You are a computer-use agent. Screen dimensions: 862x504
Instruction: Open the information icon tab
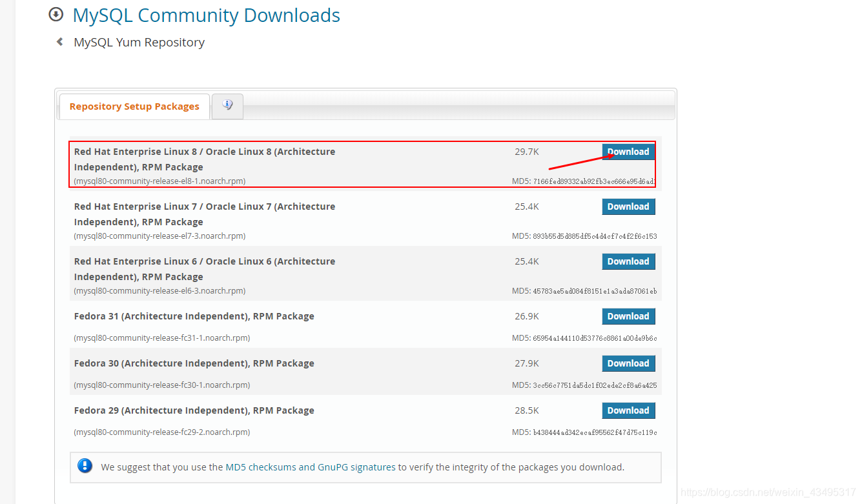(227, 106)
